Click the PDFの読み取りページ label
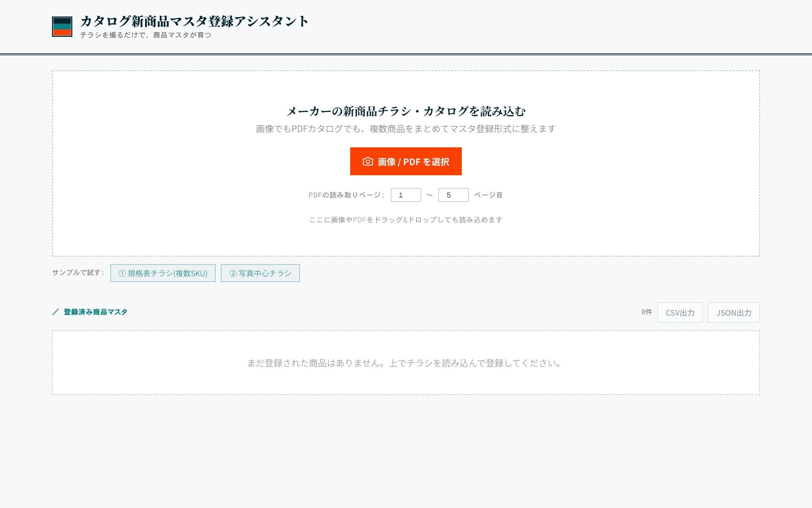This screenshot has height=508, width=812. tap(346, 195)
